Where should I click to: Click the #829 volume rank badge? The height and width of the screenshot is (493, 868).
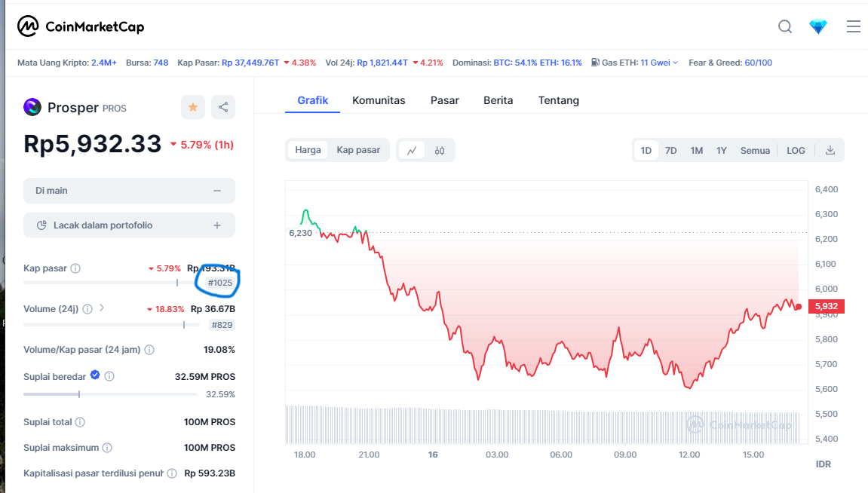click(222, 325)
